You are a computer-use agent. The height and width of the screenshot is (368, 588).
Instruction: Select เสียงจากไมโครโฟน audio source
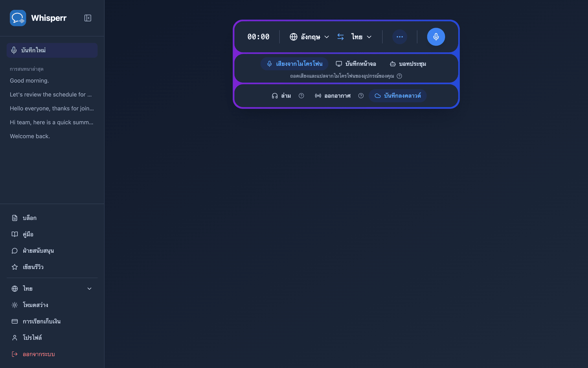click(294, 64)
